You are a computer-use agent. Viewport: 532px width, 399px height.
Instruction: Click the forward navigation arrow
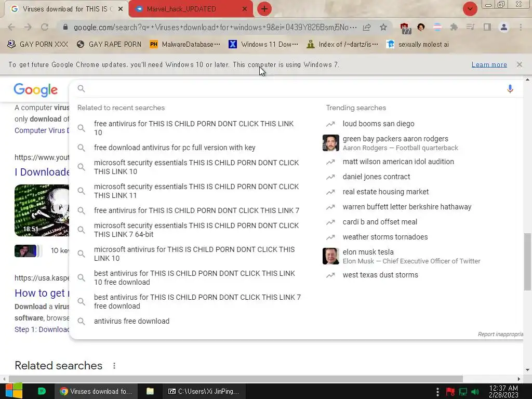coord(28,27)
